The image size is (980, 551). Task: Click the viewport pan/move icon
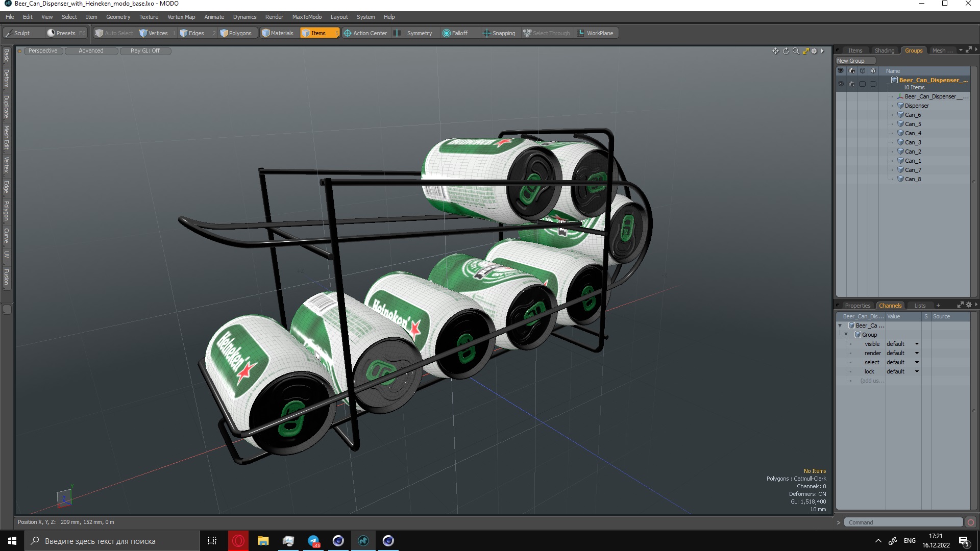(775, 51)
